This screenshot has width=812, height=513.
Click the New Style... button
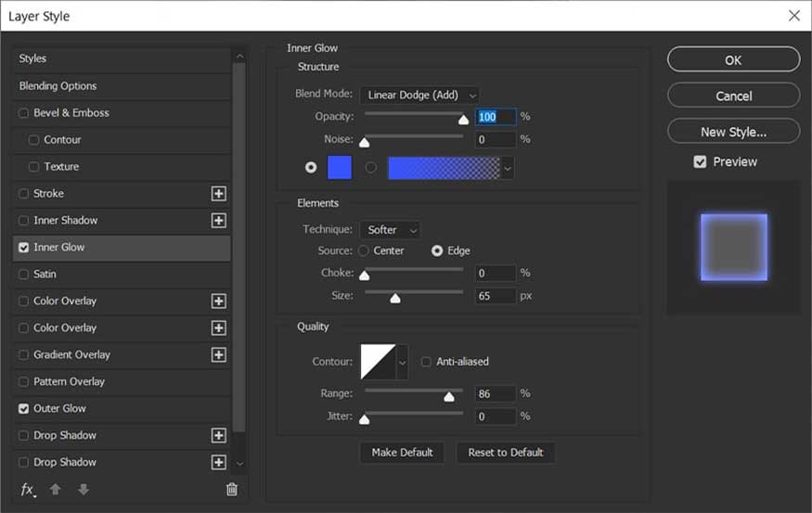(x=733, y=132)
